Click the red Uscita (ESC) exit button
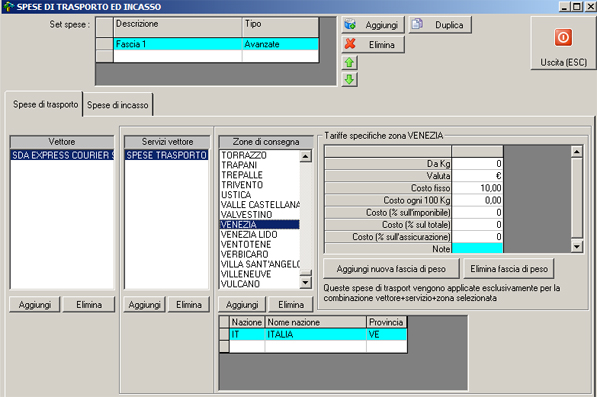The width and height of the screenshot is (597, 397). 563,43
